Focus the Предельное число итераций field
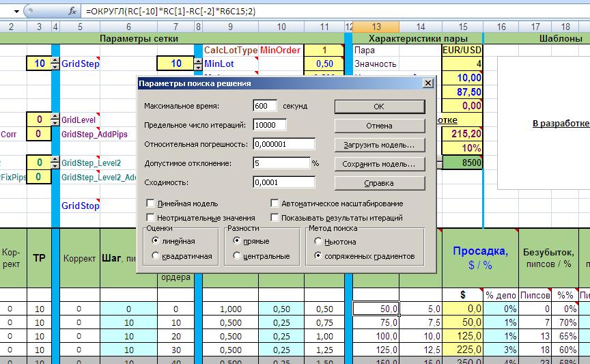The width and height of the screenshot is (590, 364). tap(270, 125)
